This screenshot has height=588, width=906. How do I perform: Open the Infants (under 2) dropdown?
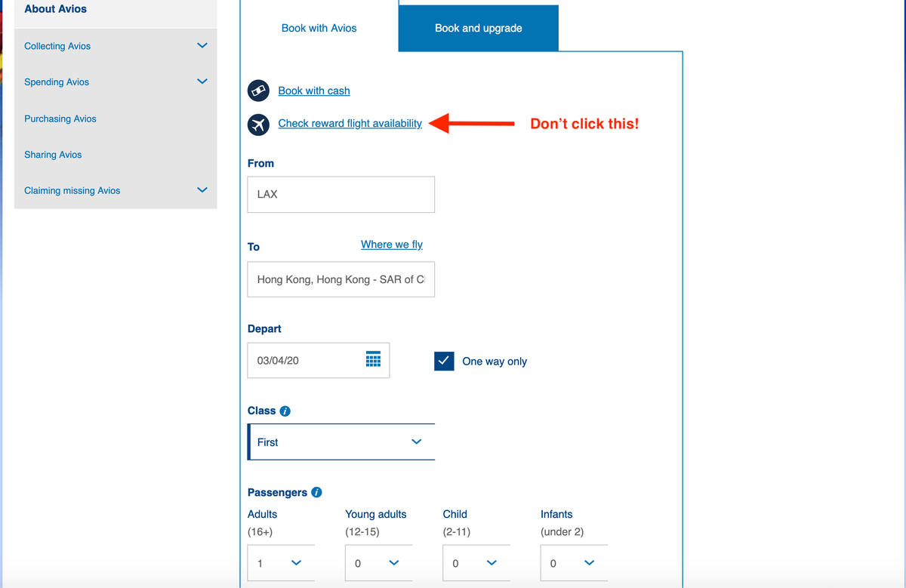574,563
